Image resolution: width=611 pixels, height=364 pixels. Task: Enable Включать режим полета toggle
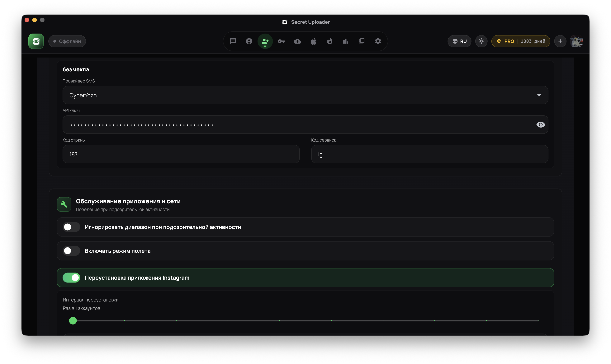click(71, 251)
